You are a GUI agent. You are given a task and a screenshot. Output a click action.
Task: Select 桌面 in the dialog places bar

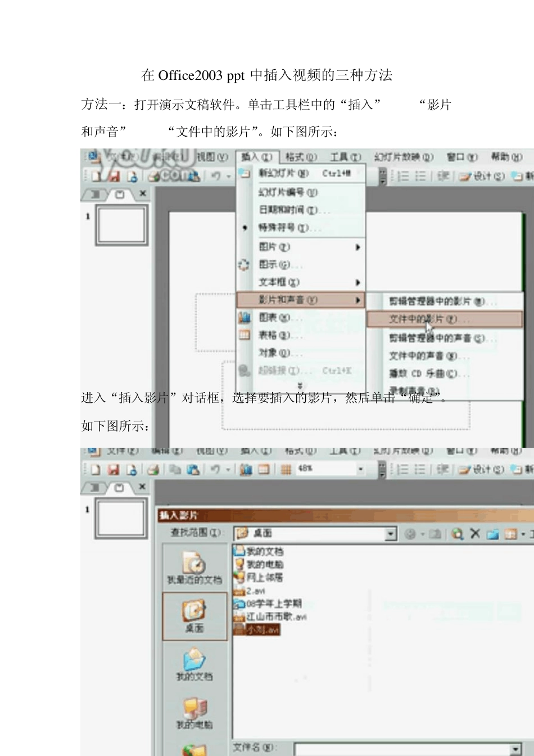(194, 616)
